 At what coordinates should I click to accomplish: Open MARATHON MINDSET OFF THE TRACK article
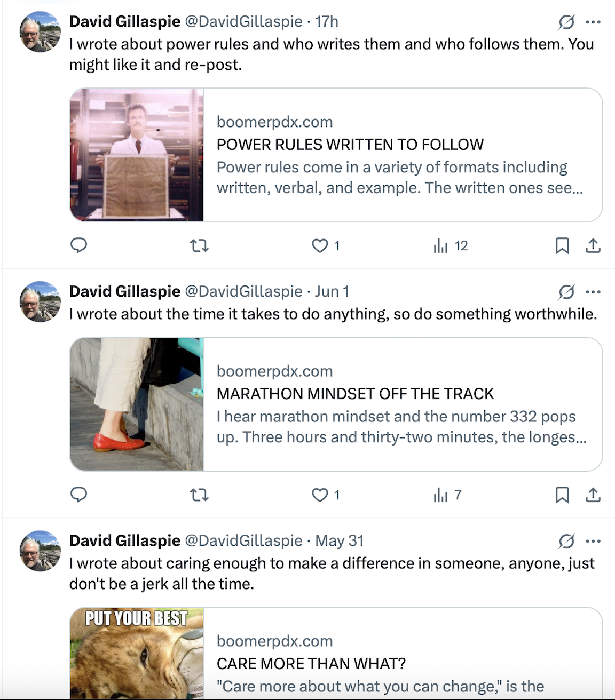pyautogui.click(x=355, y=394)
